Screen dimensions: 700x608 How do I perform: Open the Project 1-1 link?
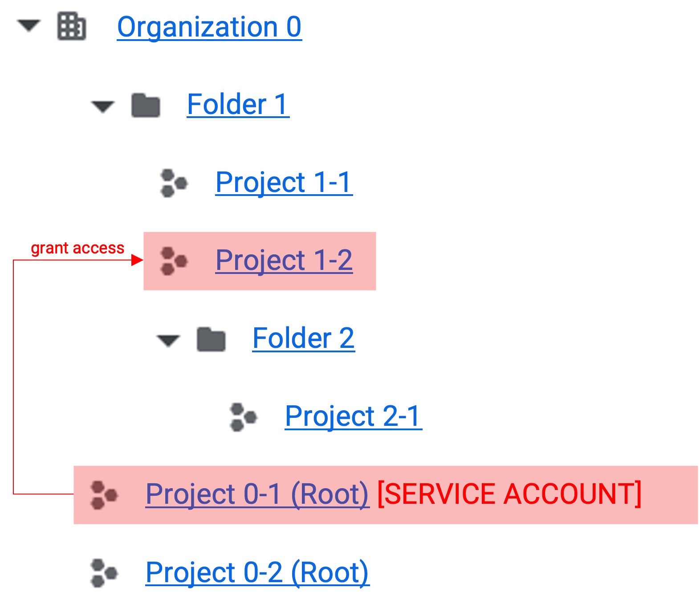(284, 183)
